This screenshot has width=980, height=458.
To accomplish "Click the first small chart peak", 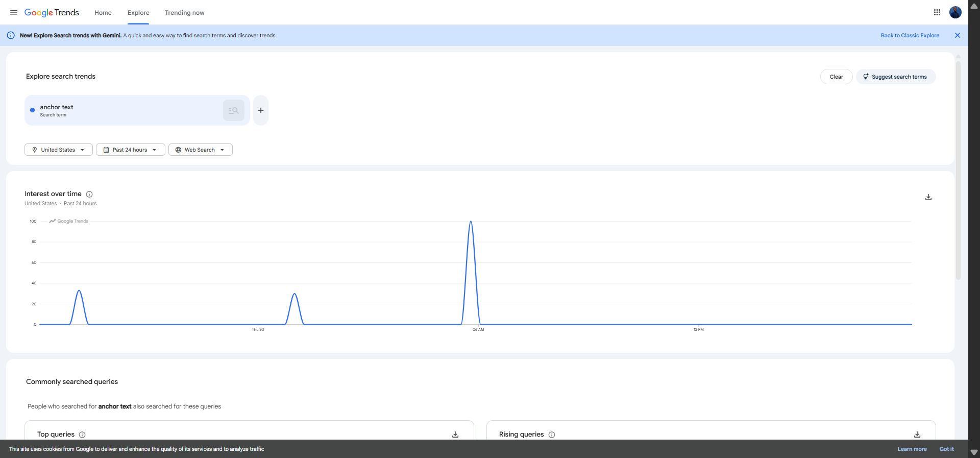I will [x=79, y=291].
